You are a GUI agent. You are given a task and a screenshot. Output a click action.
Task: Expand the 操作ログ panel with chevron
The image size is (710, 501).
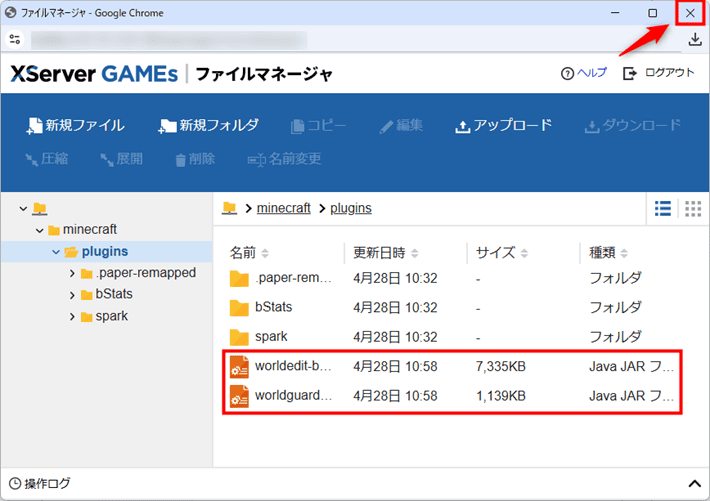[x=694, y=484]
